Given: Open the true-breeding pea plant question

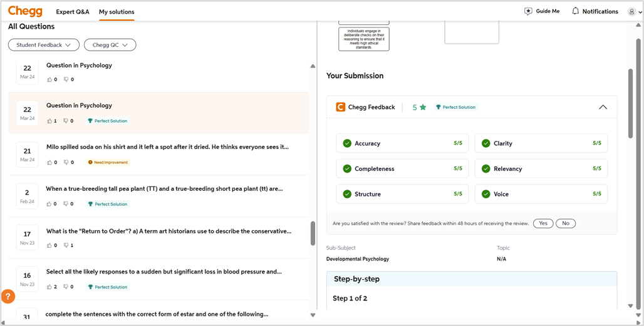Looking at the screenshot, I should tap(164, 189).
